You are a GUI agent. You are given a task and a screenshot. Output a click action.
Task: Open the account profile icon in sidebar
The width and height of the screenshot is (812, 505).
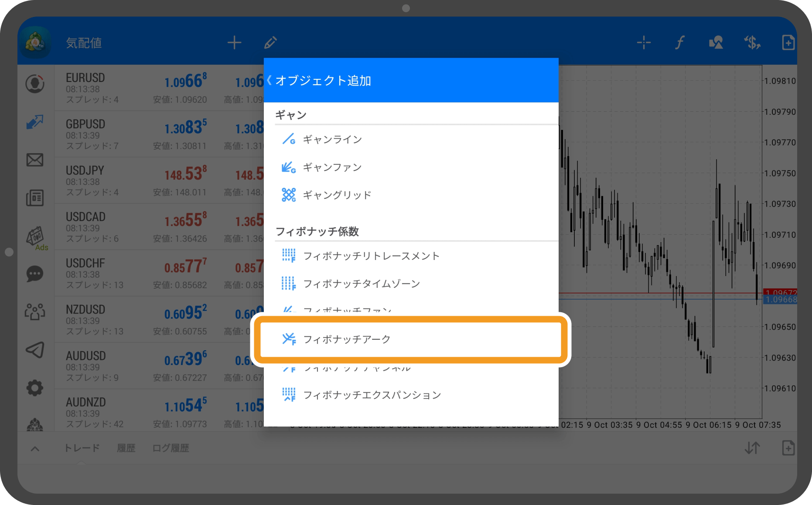35,84
